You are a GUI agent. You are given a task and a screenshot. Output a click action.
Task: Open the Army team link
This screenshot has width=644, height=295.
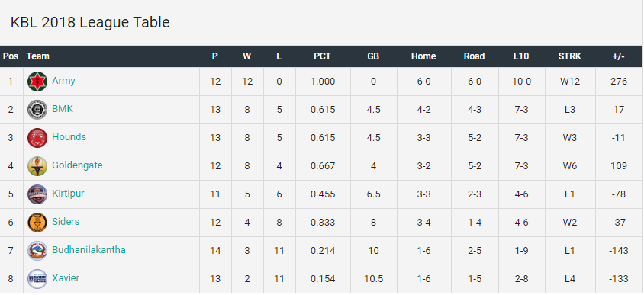click(x=63, y=81)
